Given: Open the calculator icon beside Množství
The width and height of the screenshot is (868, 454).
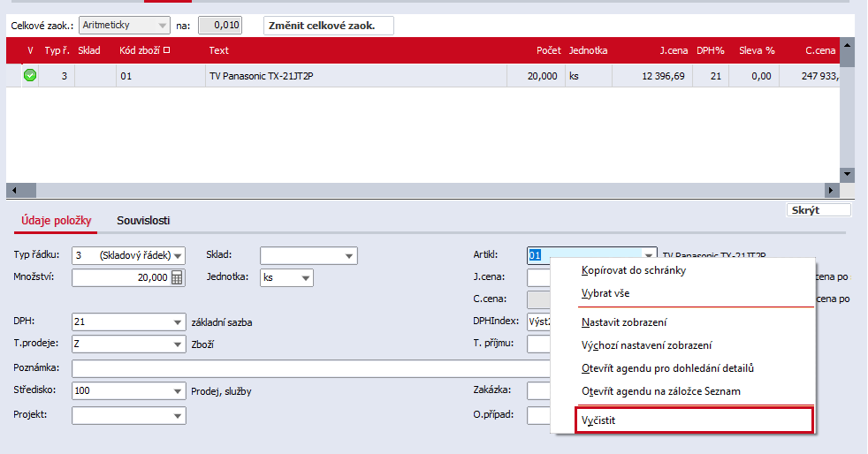Looking at the screenshot, I should pos(177,277).
